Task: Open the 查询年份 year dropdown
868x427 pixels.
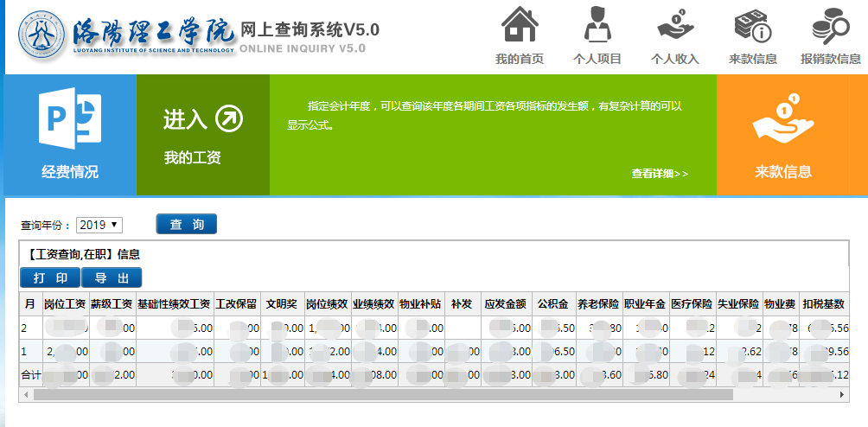Action: tap(99, 225)
